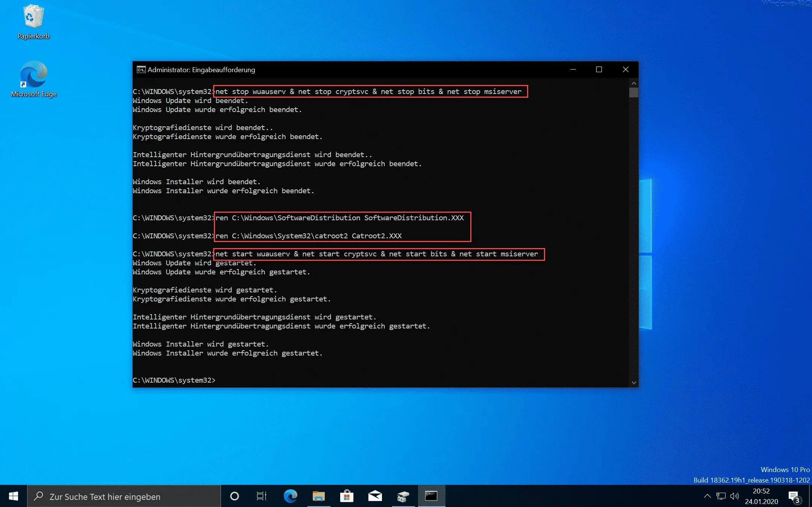Click 'Windows Installer wurde erfolgreich beendet.' line

[x=223, y=191]
